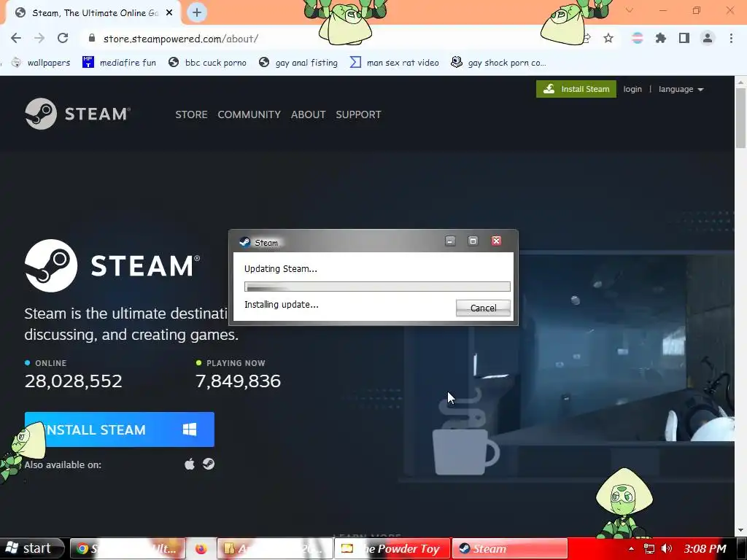Cancel the Steam update dialog

483,308
